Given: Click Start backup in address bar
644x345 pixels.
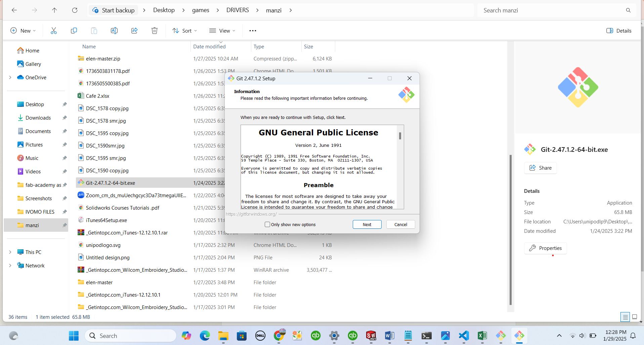Looking at the screenshot, I should 114,10.
